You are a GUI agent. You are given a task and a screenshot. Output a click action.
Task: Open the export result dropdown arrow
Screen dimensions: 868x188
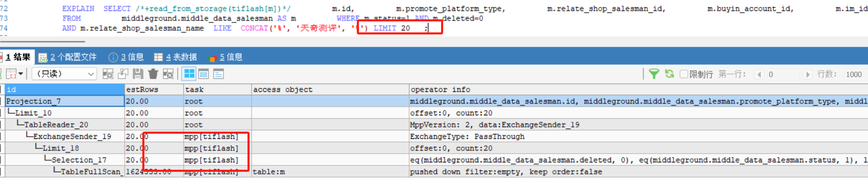21,74
